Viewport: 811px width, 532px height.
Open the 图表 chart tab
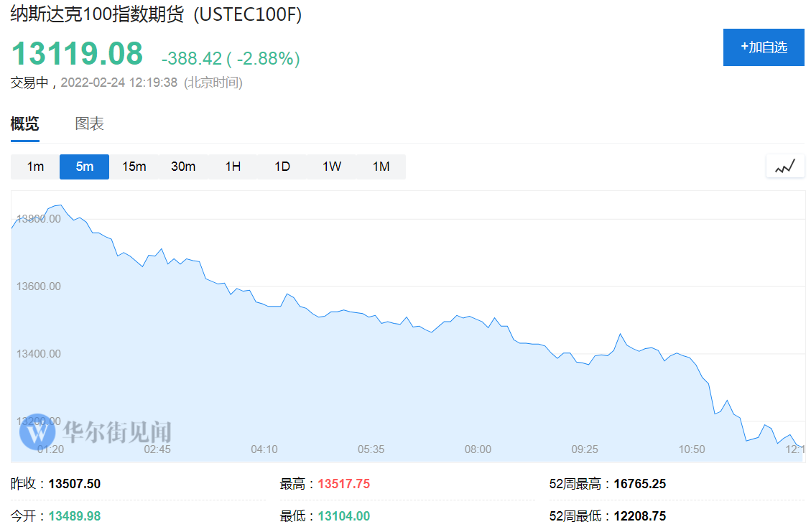(90, 123)
